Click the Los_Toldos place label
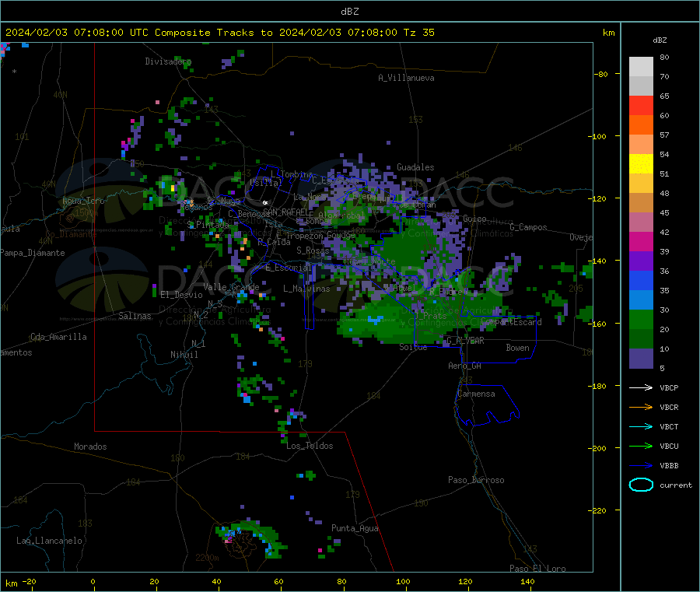This screenshot has width=700, height=592. 310,446
